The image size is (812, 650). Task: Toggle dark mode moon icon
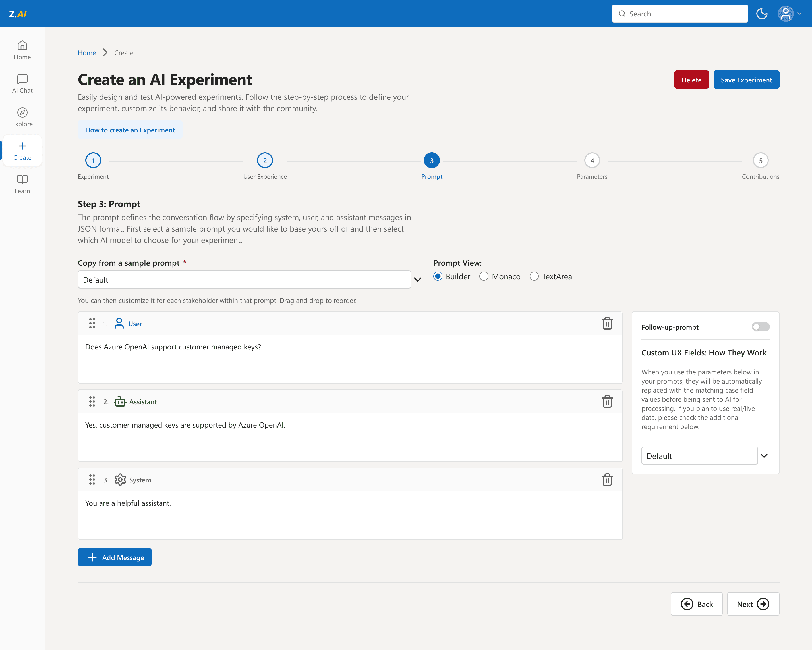click(761, 14)
